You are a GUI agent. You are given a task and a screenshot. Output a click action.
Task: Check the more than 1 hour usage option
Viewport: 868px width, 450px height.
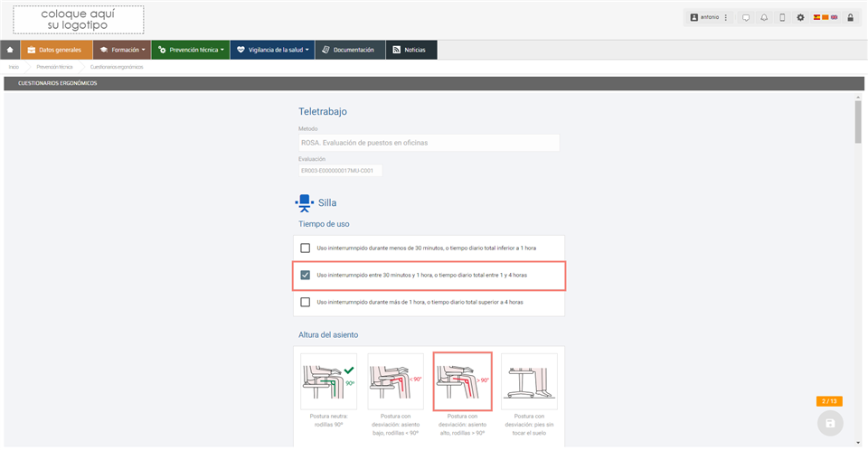click(306, 302)
